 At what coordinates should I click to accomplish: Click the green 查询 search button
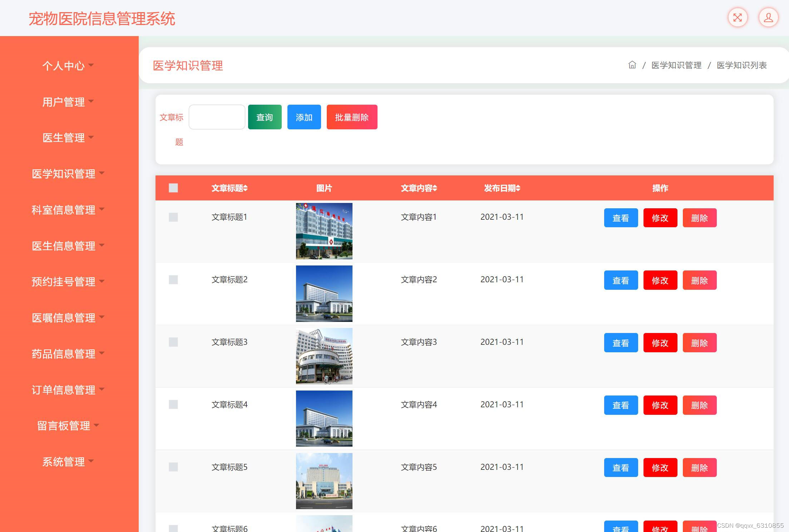coord(265,117)
